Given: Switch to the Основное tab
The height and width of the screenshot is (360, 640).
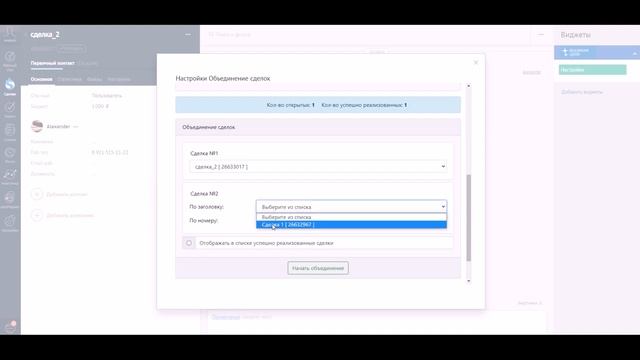Looking at the screenshot, I should pyautogui.click(x=41, y=79).
